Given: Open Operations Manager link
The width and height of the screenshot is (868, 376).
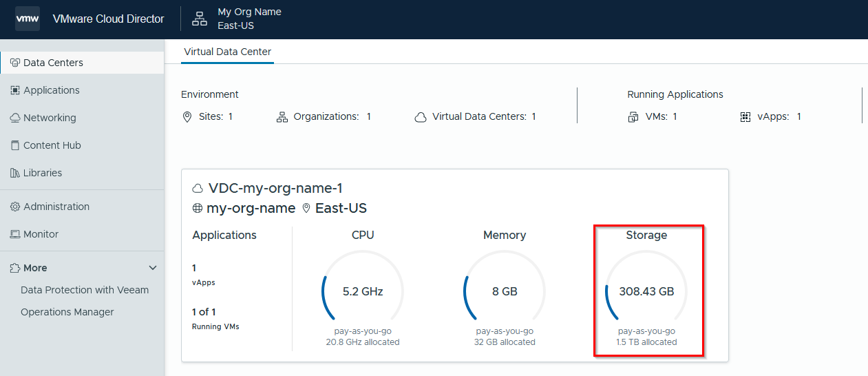Looking at the screenshot, I should (x=67, y=312).
